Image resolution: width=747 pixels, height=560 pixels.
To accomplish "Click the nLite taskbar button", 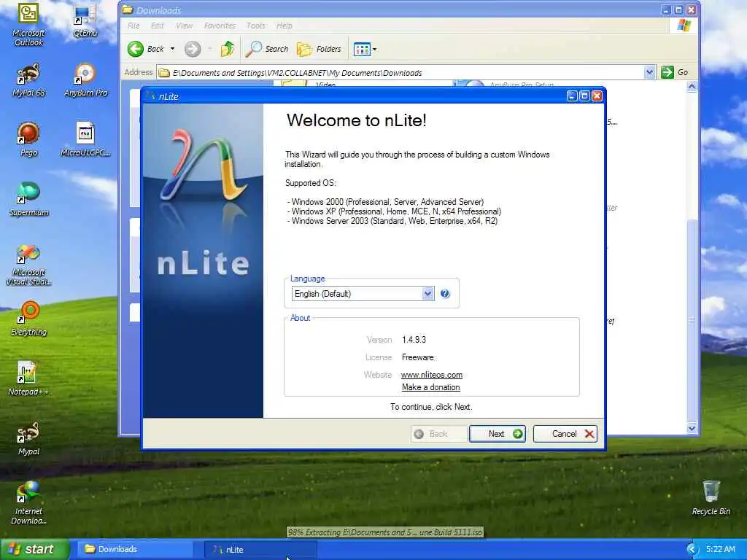I will (261, 550).
